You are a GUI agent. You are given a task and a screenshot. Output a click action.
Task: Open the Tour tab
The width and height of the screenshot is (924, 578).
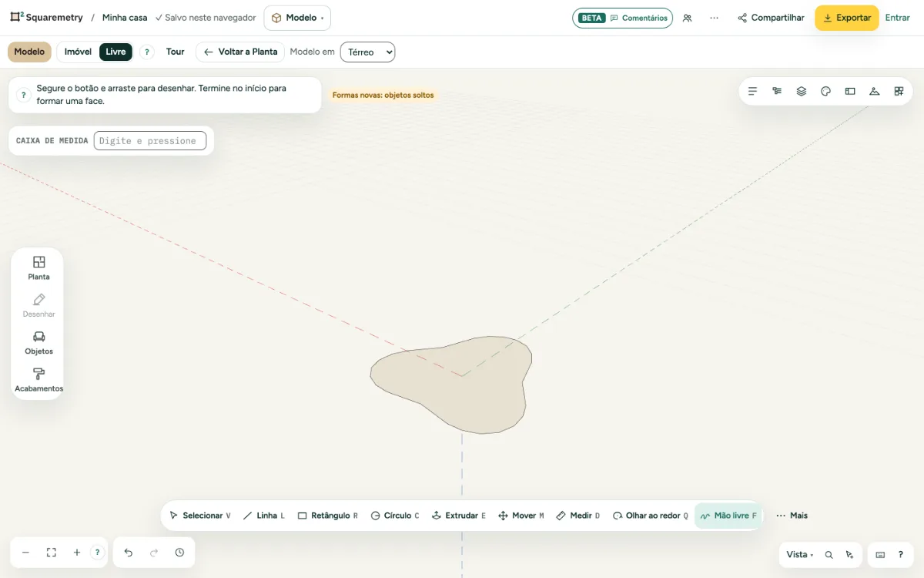click(x=176, y=52)
